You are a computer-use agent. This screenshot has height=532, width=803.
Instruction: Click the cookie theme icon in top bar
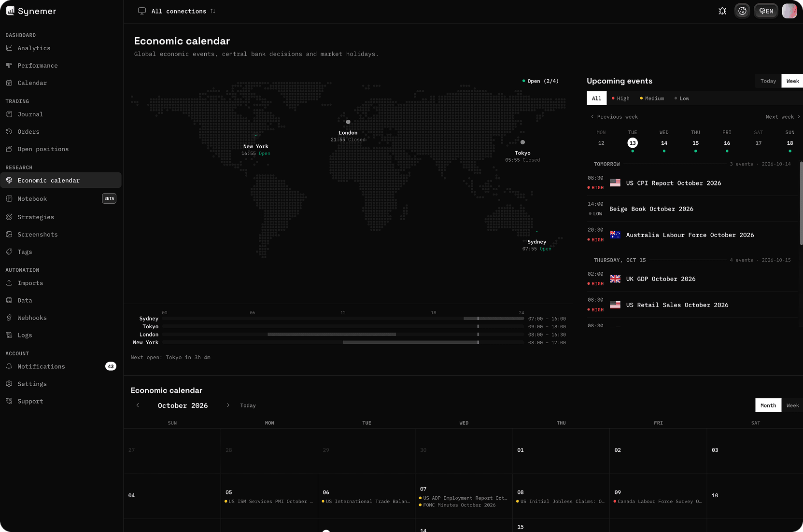[x=743, y=11]
